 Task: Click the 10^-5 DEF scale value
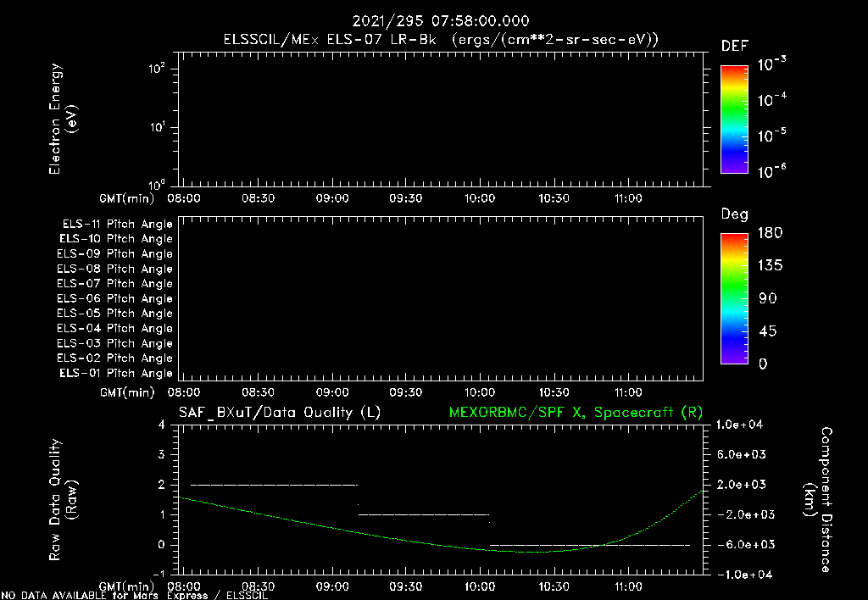(x=771, y=136)
